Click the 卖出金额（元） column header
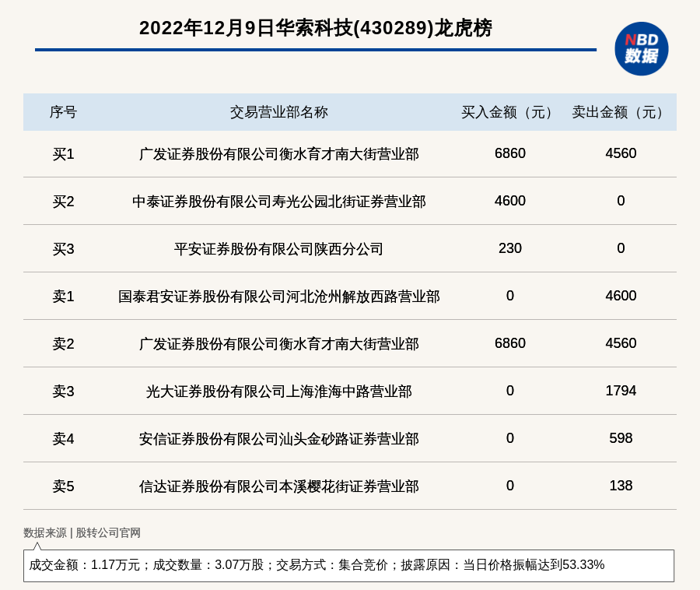This screenshot has width=700, height=590. pos(621,112)
